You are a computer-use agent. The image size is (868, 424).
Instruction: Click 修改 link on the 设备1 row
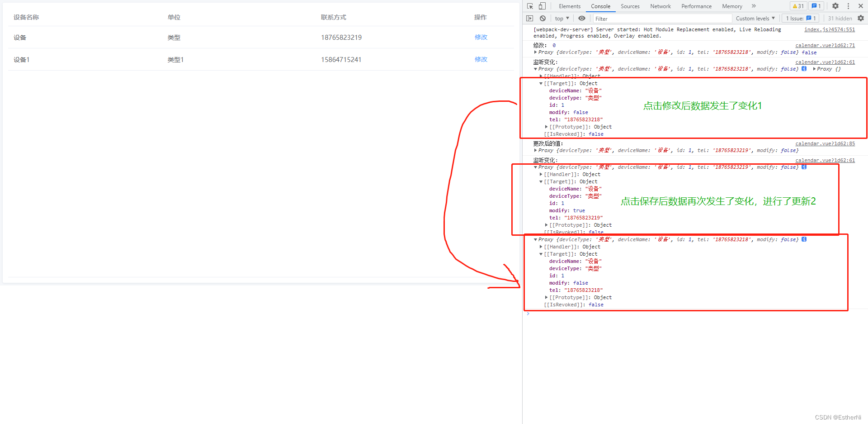[x=481, y=59]
